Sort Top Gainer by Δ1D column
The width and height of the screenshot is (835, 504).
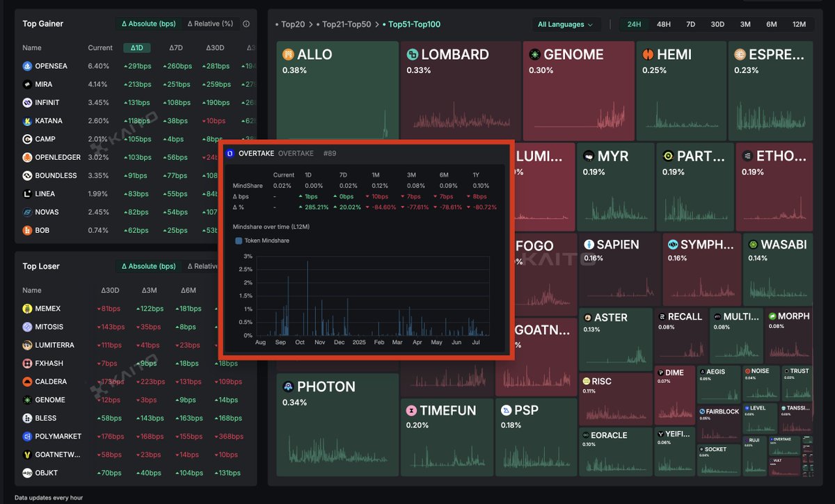[x=137, y=48]
